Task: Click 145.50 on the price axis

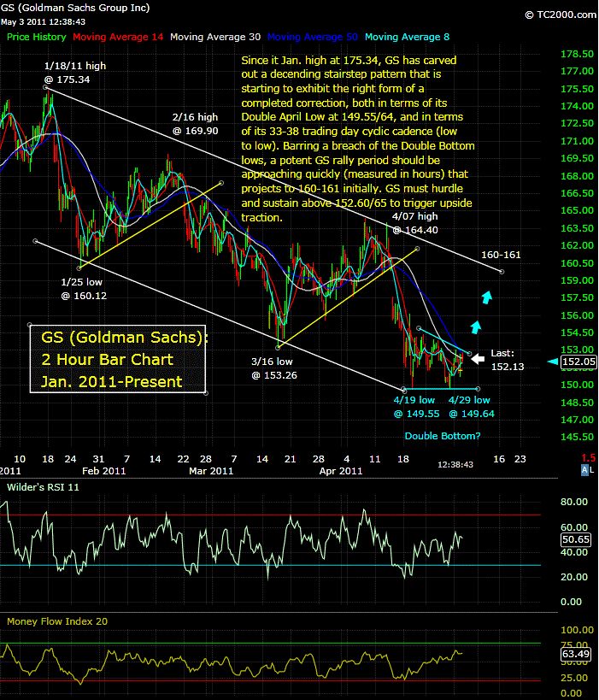Action: [577, 437]
